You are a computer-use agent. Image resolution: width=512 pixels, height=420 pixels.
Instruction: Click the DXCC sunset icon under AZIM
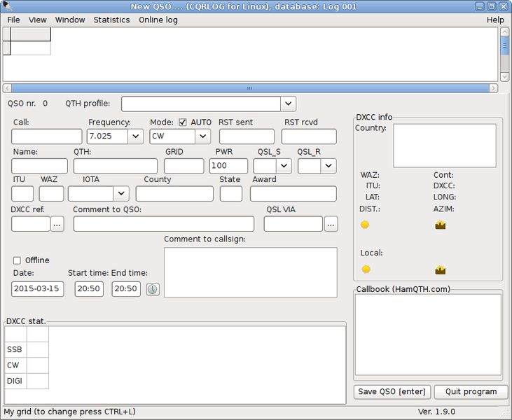pos(440,225)
